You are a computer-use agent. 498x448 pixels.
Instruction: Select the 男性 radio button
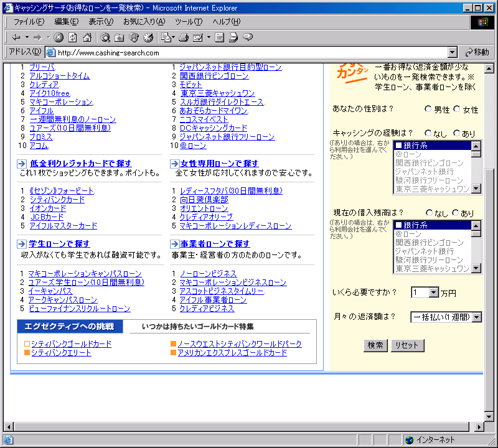coord(428,110)
